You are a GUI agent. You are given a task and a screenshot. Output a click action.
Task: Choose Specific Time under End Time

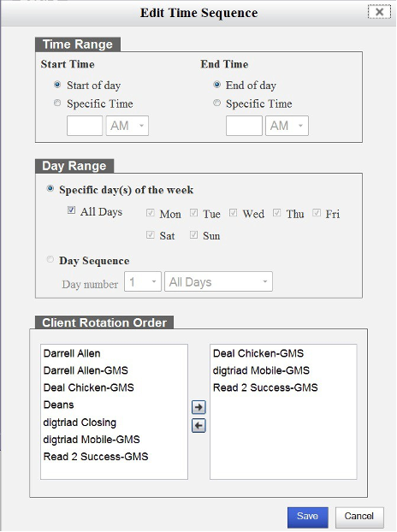point(216,103)
